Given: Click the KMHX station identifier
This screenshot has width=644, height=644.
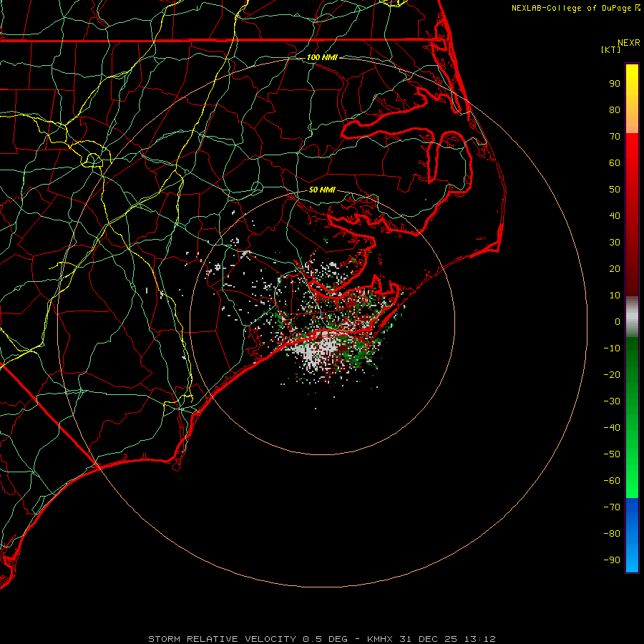Looking at the screenshot, I should [380, 639].
